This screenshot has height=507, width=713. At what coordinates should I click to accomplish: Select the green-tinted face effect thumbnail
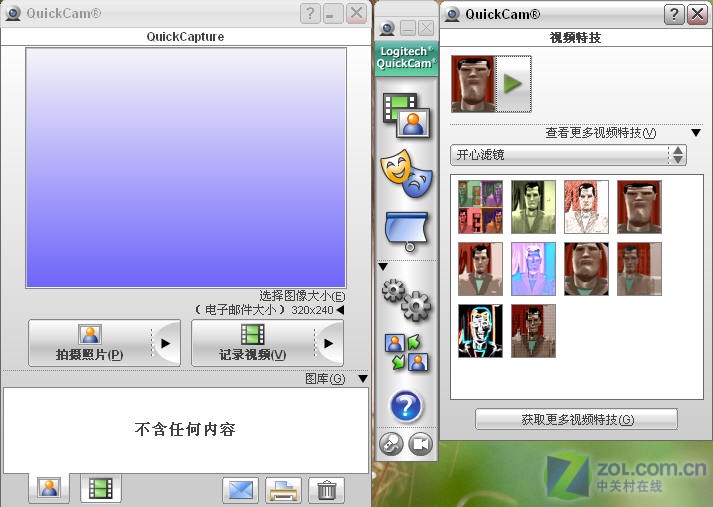533,207
